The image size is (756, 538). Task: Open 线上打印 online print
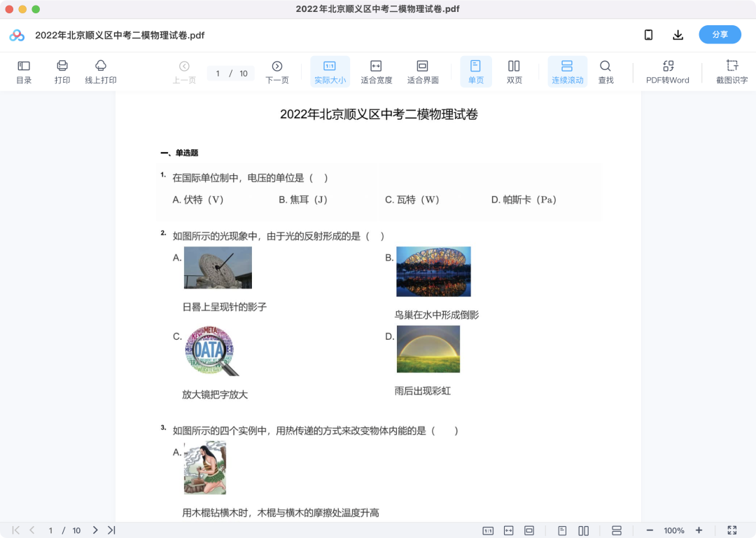[101, 72]
